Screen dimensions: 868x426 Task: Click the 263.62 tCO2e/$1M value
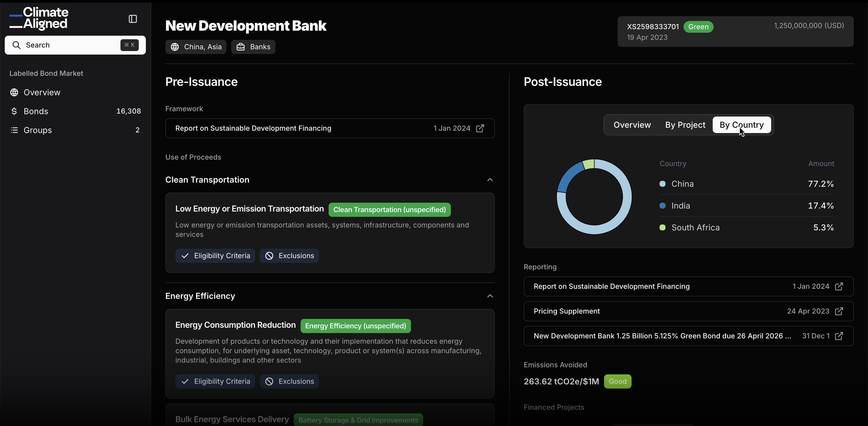[x=561, y=381]
